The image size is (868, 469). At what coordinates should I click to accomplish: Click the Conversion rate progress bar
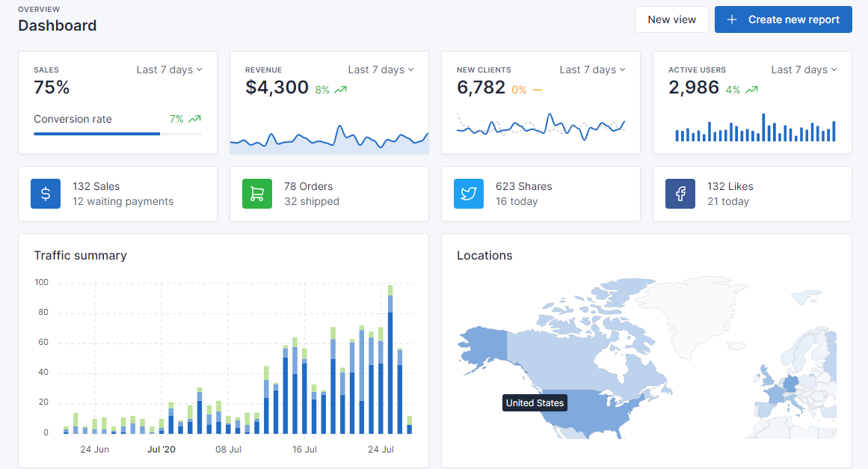(x=118, y=133)
